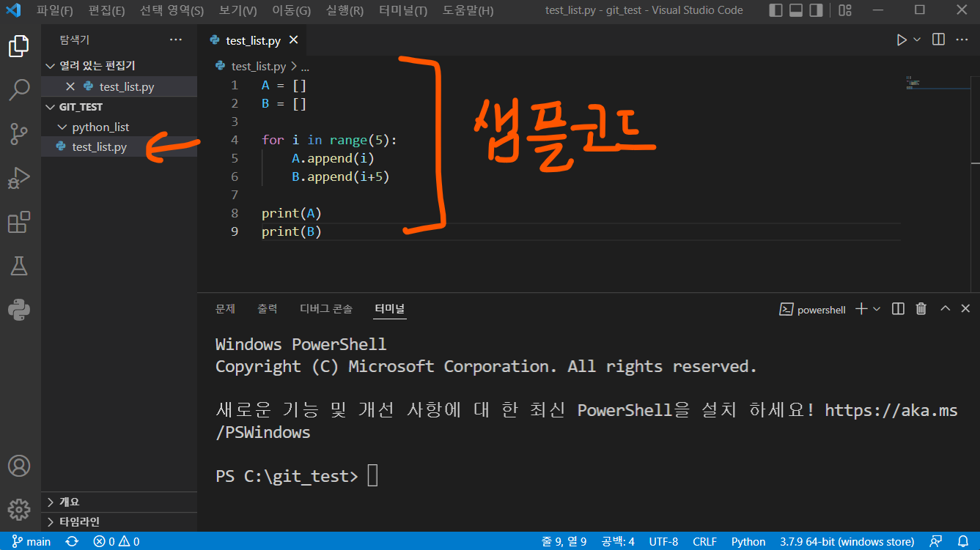Open the Manage gear settings

tap(19, 510)
